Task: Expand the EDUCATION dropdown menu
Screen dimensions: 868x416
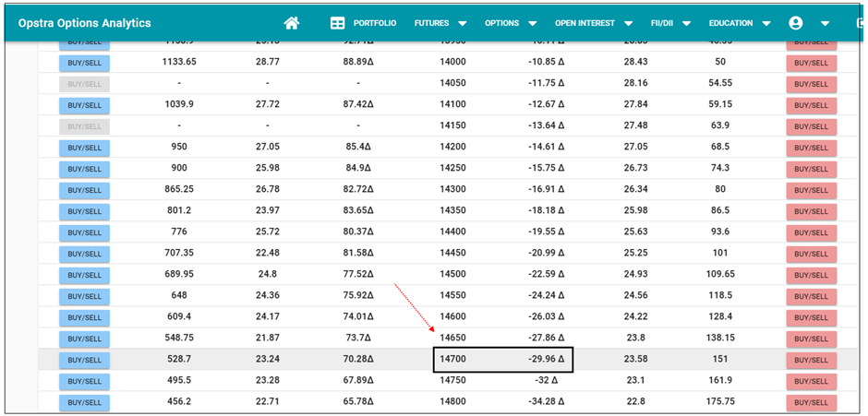Action: pyautogui.click(x=740, y=23)
